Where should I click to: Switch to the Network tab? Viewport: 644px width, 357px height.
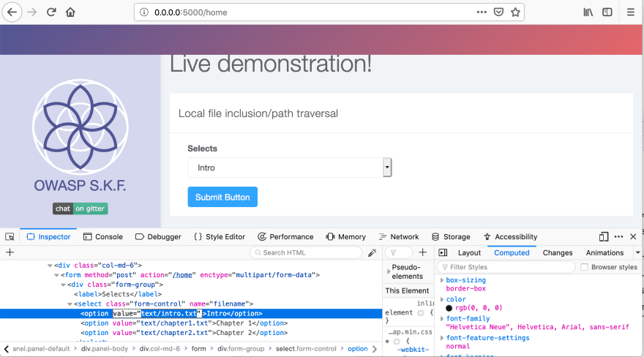[x=399, y=237]
